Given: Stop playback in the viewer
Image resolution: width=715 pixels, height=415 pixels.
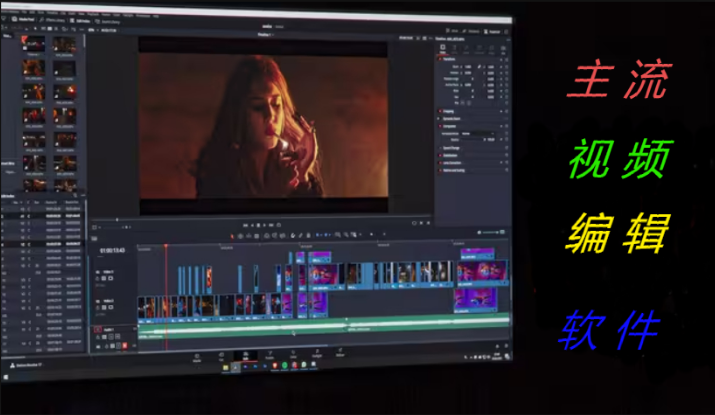Looking at the screenshot, I should [x=258, y=225].
